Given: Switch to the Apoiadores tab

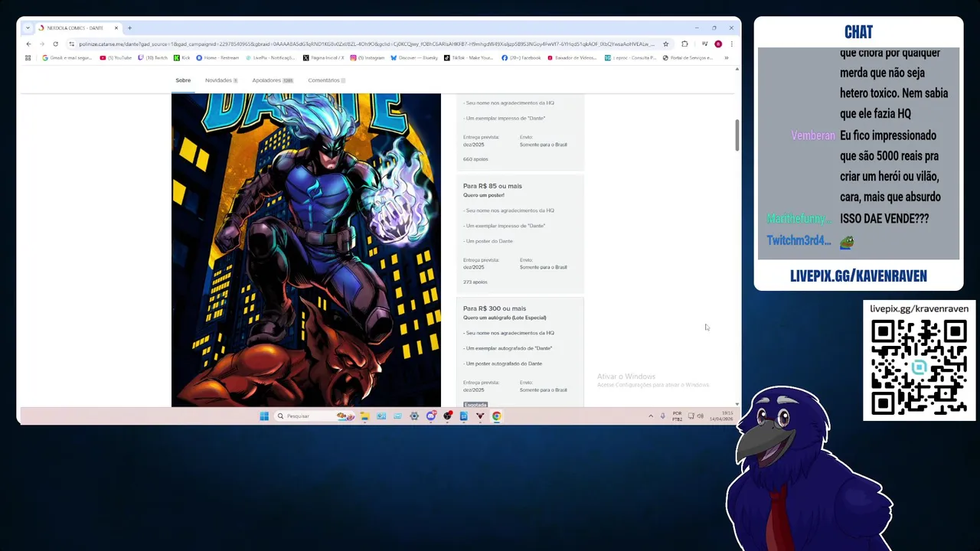Looking at the screenshot, I should [273, 80].
